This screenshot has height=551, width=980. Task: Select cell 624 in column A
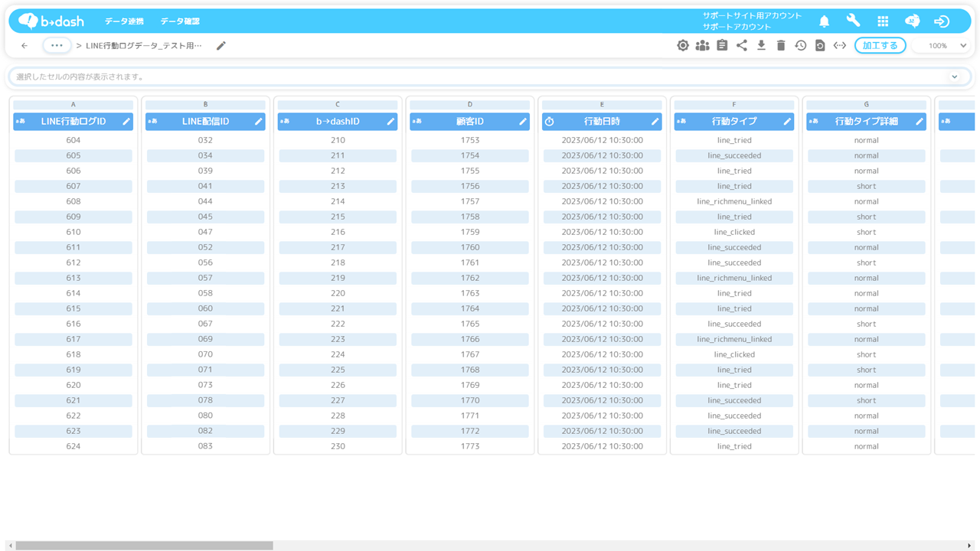pyautogui.click(x=73, y=446)
